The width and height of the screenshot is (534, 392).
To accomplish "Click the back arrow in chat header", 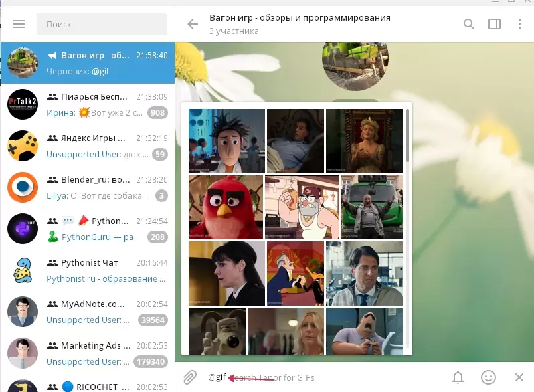I will pos(193,24).
